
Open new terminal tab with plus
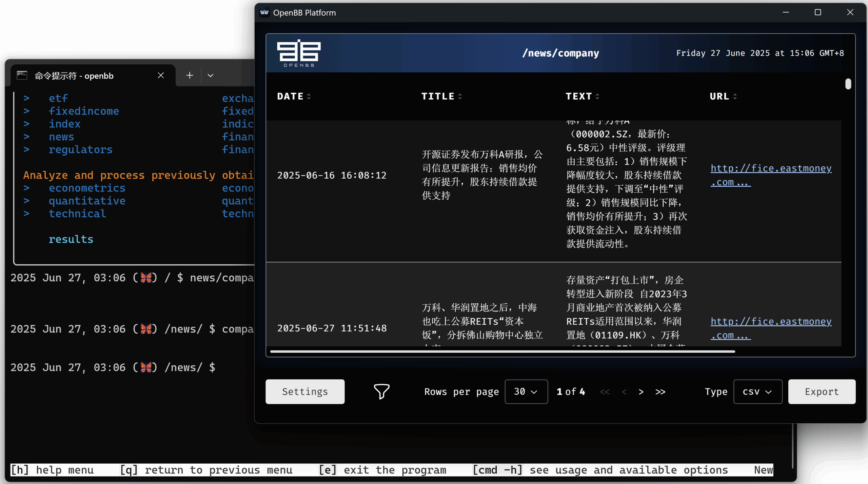coord(190,75)
